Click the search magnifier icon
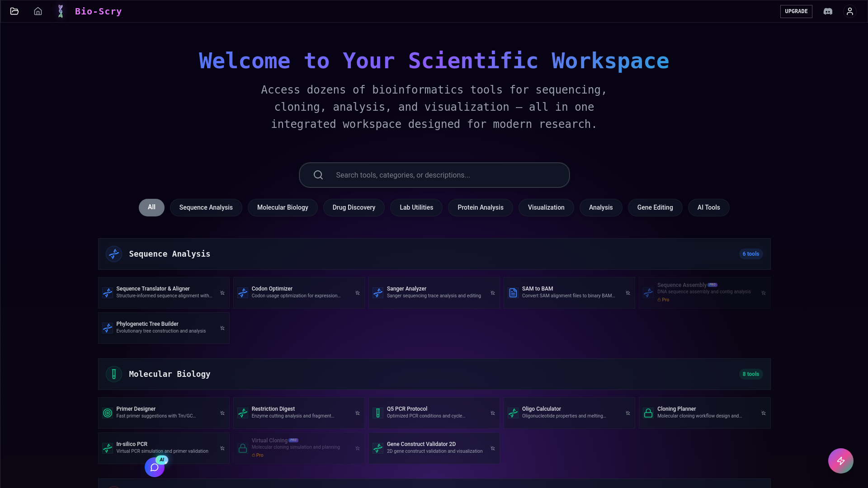Image resolution: width=868 pixels, height=488 pixels. point(318,175)
